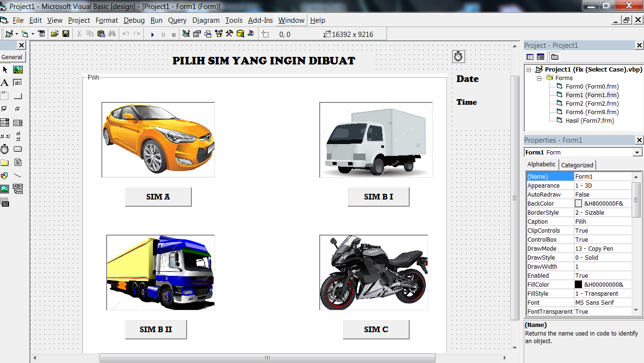Screen dimensions: 644x363
Task: Select the TextBox tool
Action: coord(19,82)
